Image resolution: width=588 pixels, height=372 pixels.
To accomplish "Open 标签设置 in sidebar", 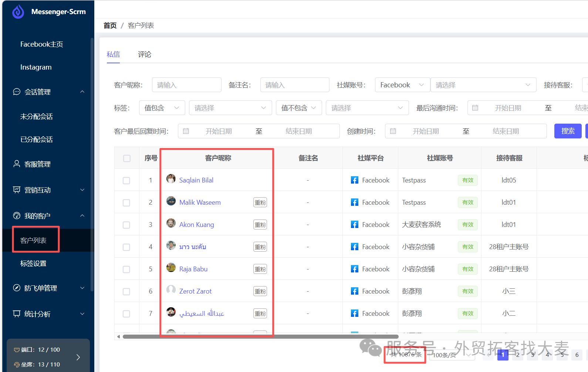I will click(33, 263).
